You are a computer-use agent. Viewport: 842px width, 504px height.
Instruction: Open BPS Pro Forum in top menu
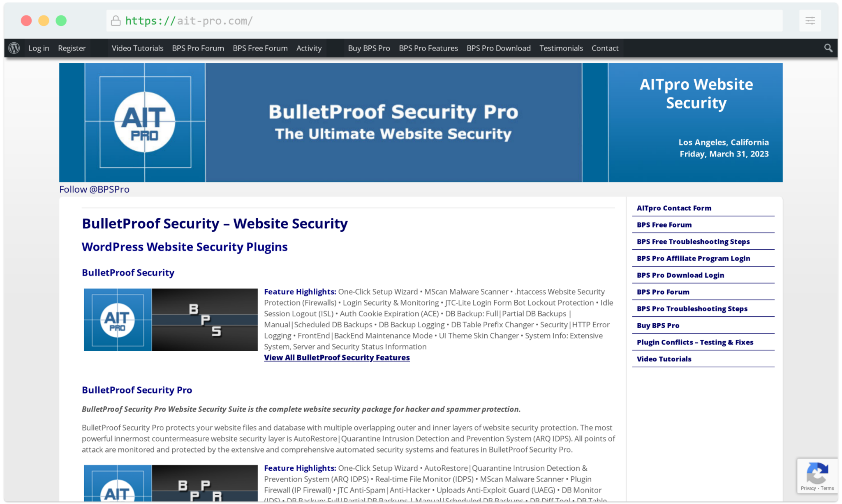[x=198, y=48]
